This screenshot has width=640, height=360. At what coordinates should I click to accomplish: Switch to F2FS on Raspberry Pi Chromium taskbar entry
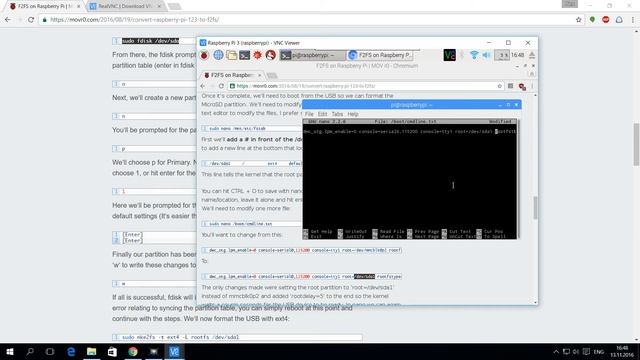pos(380,55)
